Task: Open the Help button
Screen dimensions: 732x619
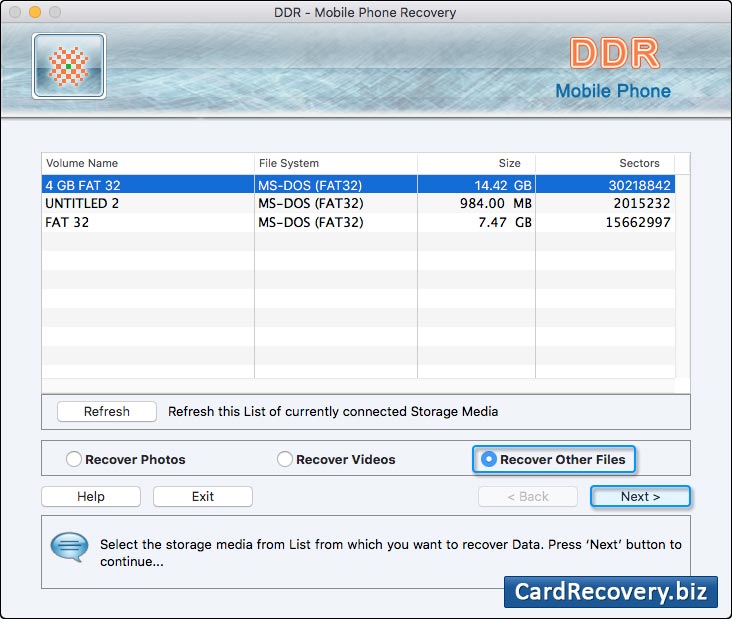Action: [x=91, y=496]
